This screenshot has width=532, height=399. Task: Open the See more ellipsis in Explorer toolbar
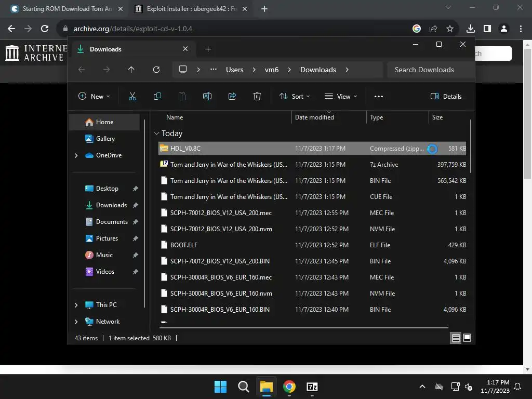coord(379,96)
